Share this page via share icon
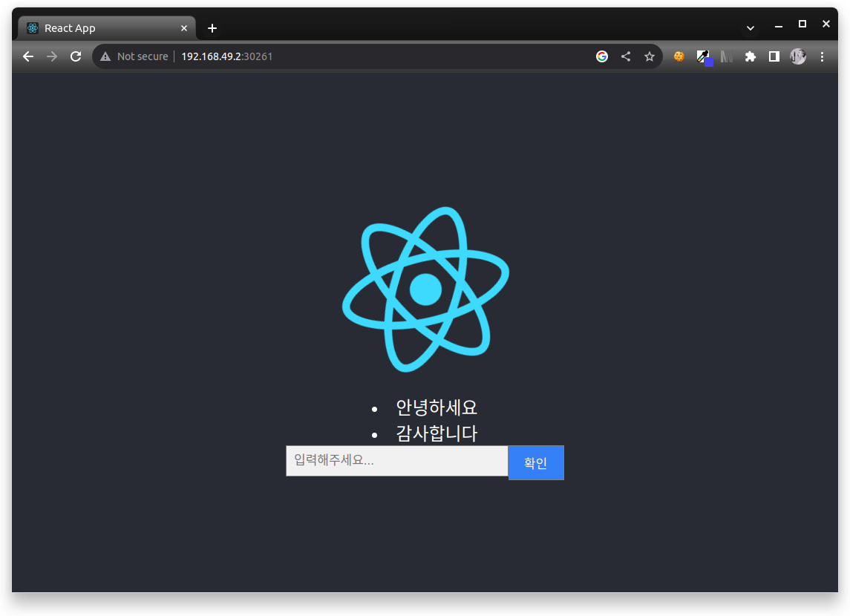Viewport: 850px width, 616px height. [626, 56]
